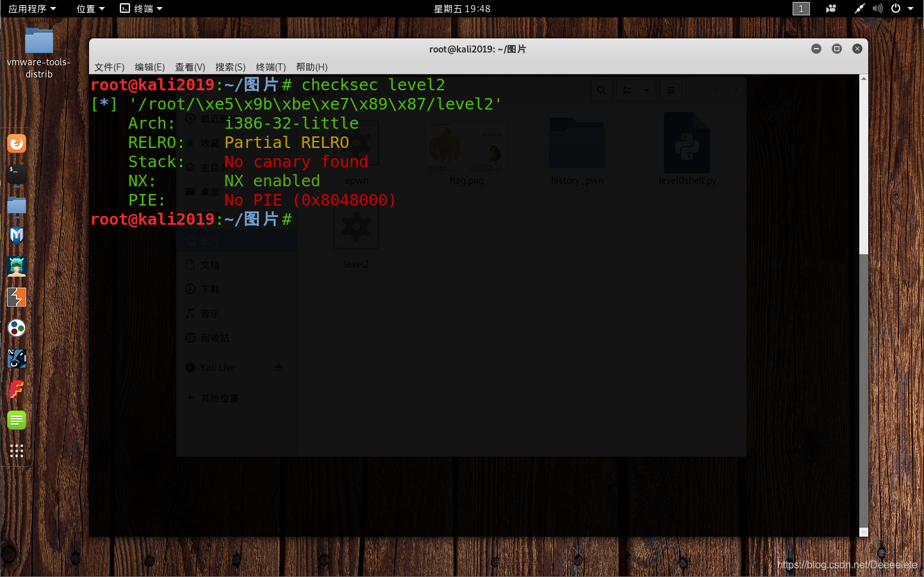Click the terminal title root@kali2019: ~/图片

[477, 49]
